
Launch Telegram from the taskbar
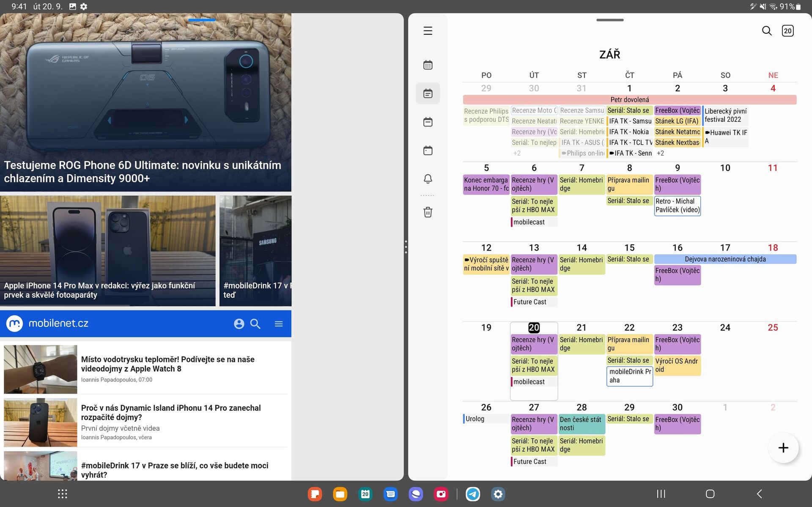pos(473,494)
